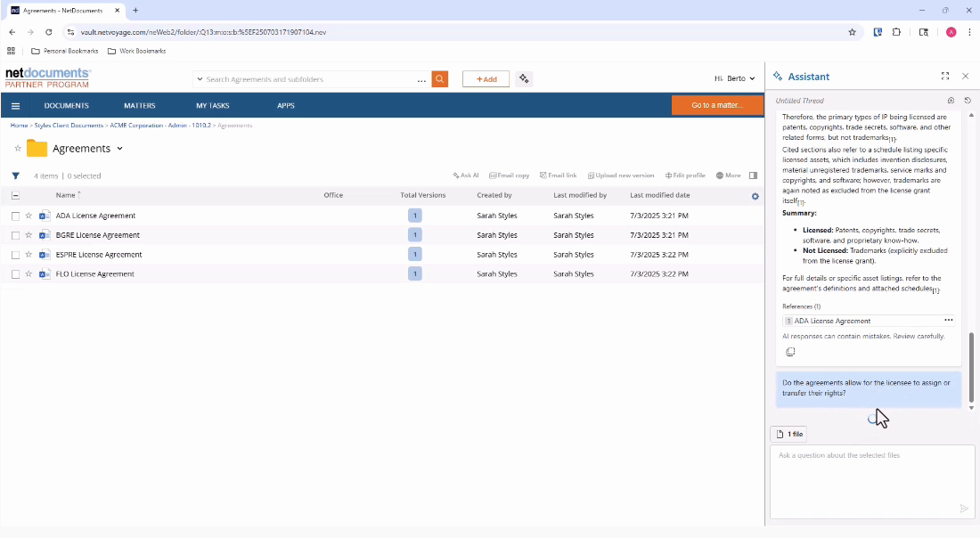Sort by Last modified date column
The image size is (980, 538).
tap(660, 195)
